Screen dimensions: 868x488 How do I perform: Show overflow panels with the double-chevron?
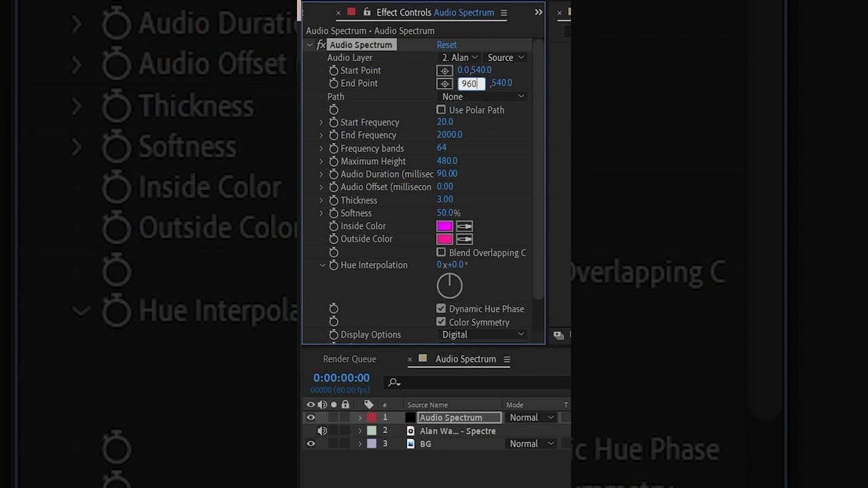coord(538,12)
